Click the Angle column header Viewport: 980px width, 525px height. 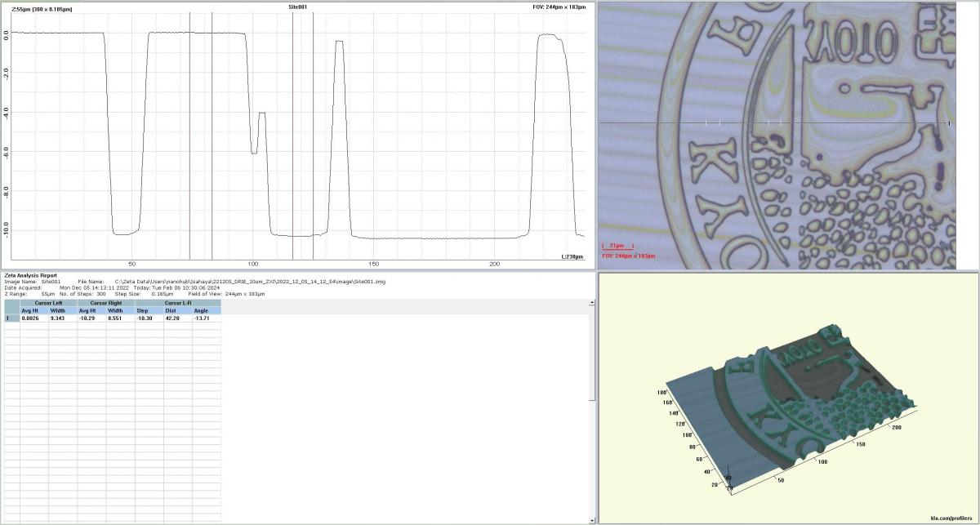point(206,310)
